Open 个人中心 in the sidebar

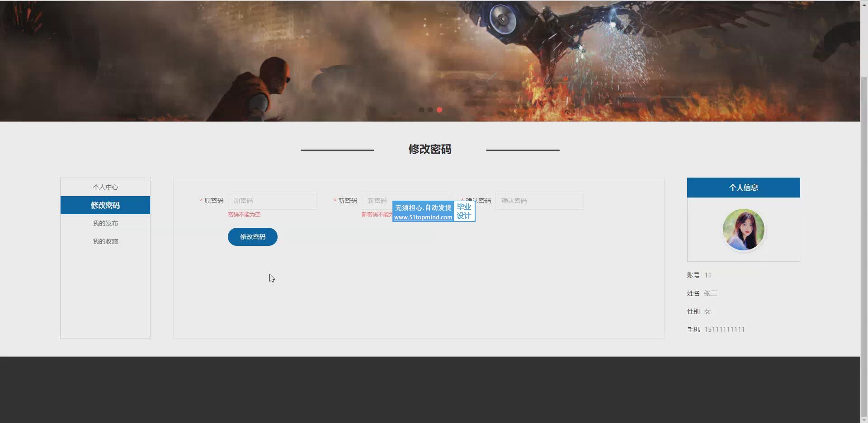tap(105, 187)
